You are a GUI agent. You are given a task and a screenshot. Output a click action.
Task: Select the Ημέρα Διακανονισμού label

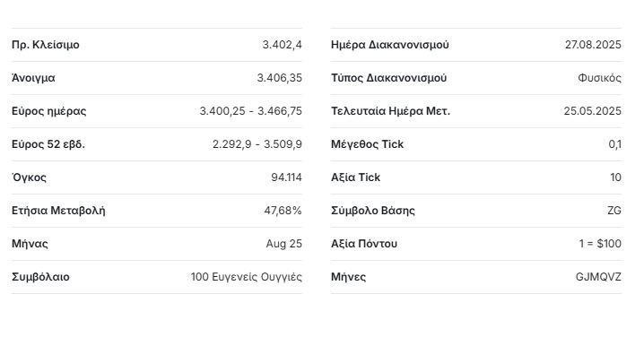click(390, 45)
